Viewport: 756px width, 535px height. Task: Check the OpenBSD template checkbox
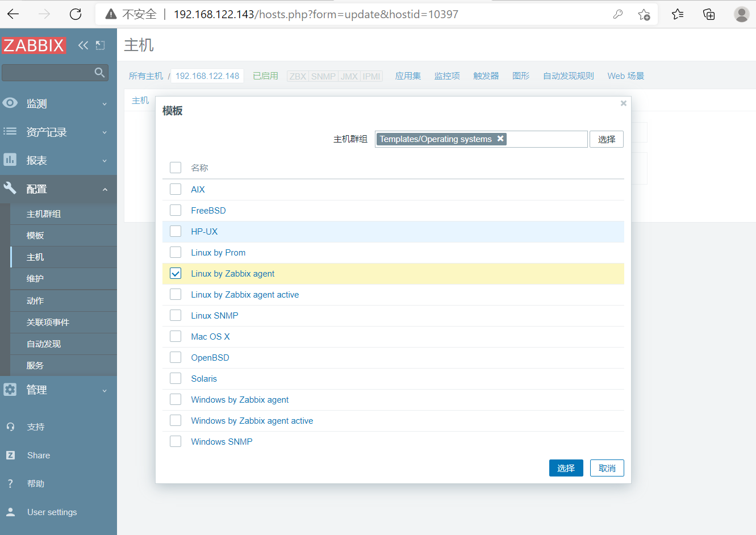coord(176,357)
